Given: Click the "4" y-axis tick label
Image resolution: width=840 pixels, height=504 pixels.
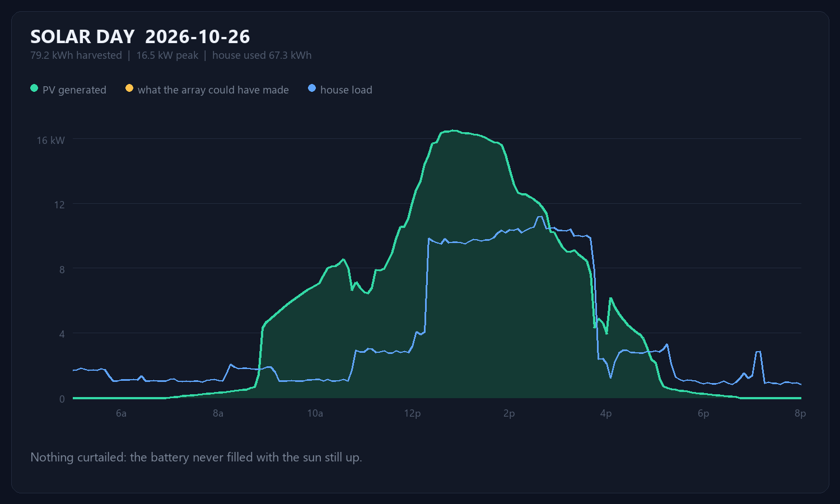Looking at the screenshot, I should point(62,334).
